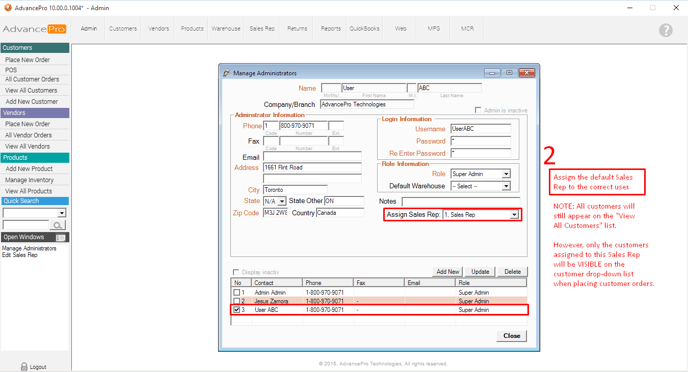Click the Update button
688x372 pixels.
480,272
